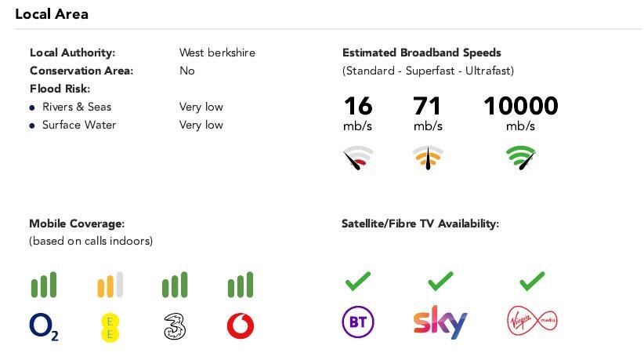Click the orange superfast speed gauge

428,159
